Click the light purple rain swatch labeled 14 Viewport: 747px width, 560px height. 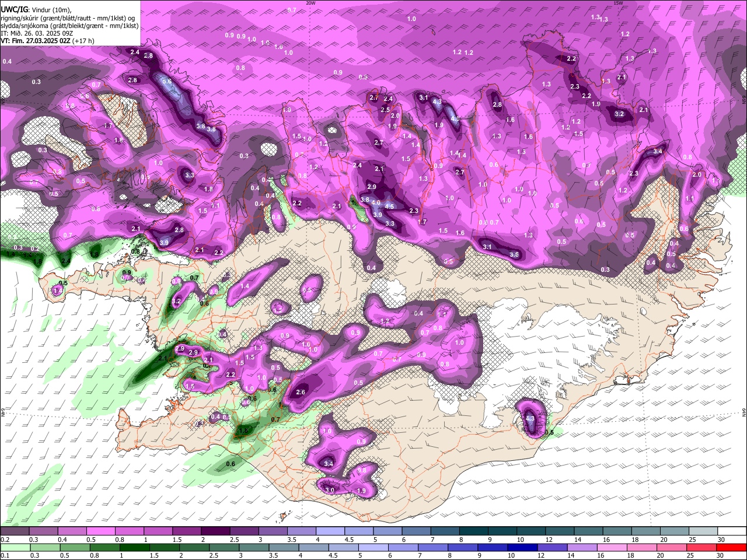[x=582, y=548]
